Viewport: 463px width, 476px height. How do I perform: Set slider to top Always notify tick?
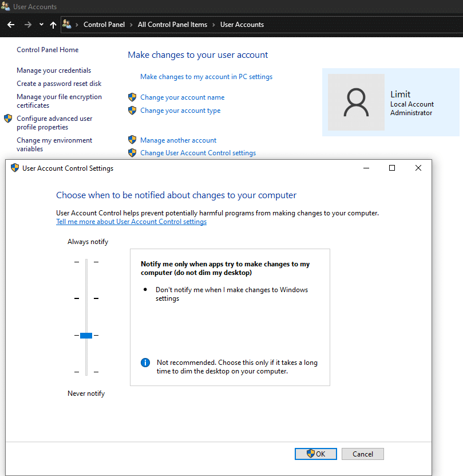coord(86,262)
